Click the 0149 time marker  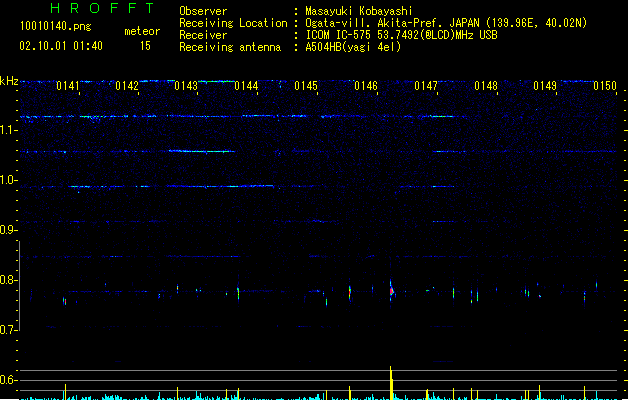click(x=545, y=86)
